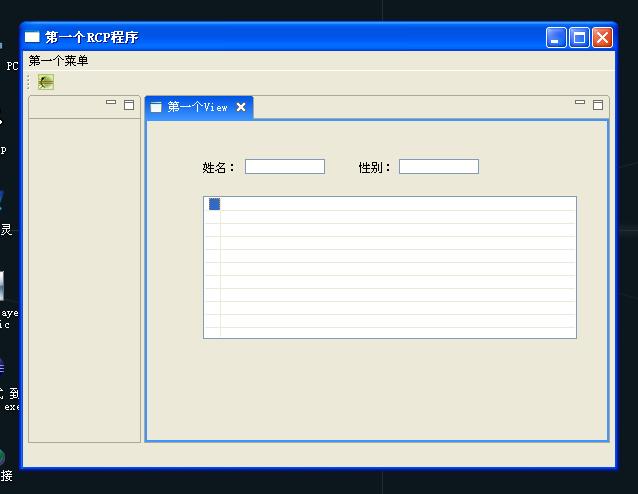Focus the 姓名 text field
The width and height of the screenshot is (638, 494).
(285, 167)
